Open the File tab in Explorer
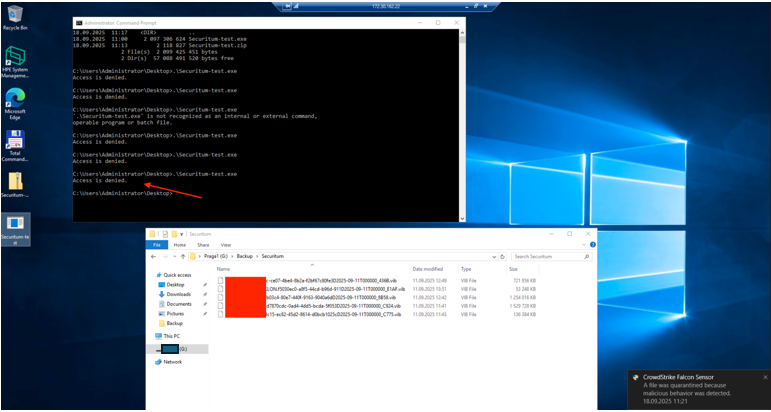Image resolution: width=771 pixels, height=412 pixels. (x=157, y=244)
